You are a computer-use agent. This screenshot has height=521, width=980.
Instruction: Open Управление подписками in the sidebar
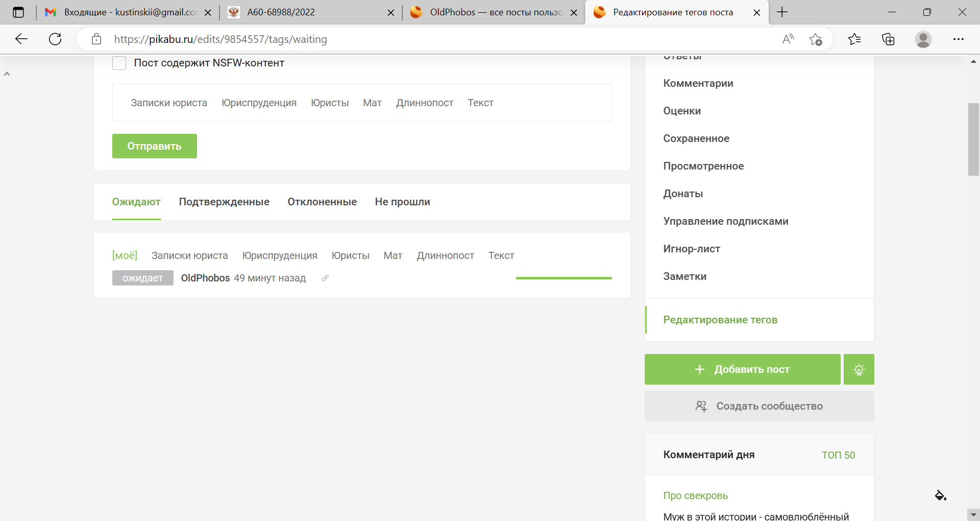point(726,221)
